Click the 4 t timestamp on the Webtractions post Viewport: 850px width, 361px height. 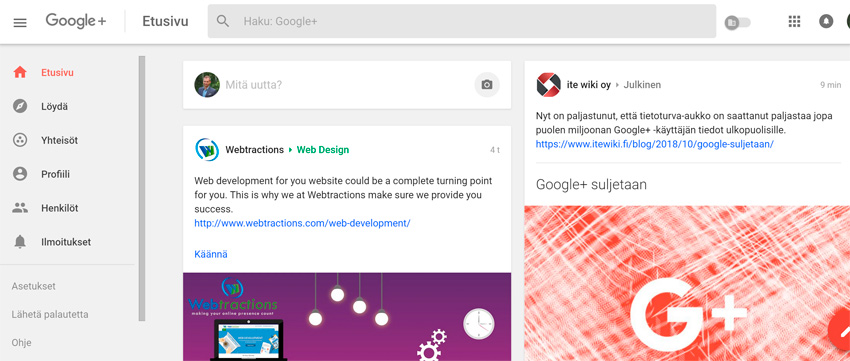(495, 150)
